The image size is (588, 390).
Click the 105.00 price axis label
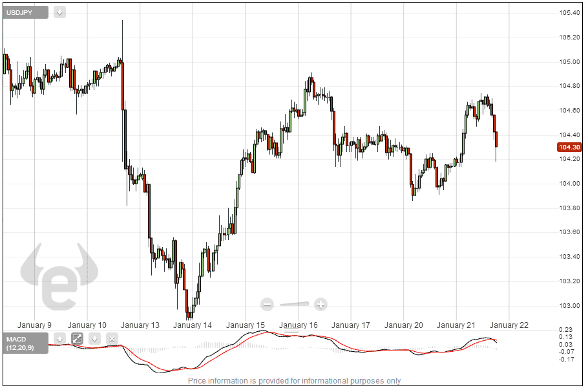pos(569,62)
